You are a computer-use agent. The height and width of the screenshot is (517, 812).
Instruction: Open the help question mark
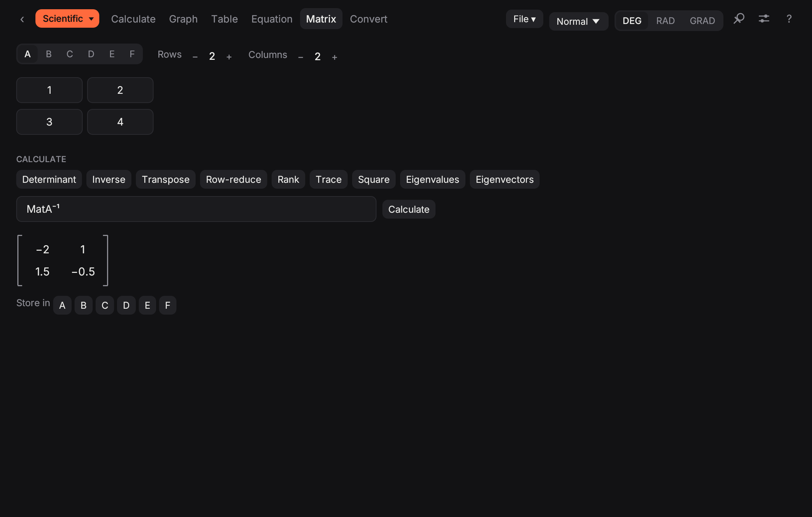pyautogui.click(x=789, y=18)
